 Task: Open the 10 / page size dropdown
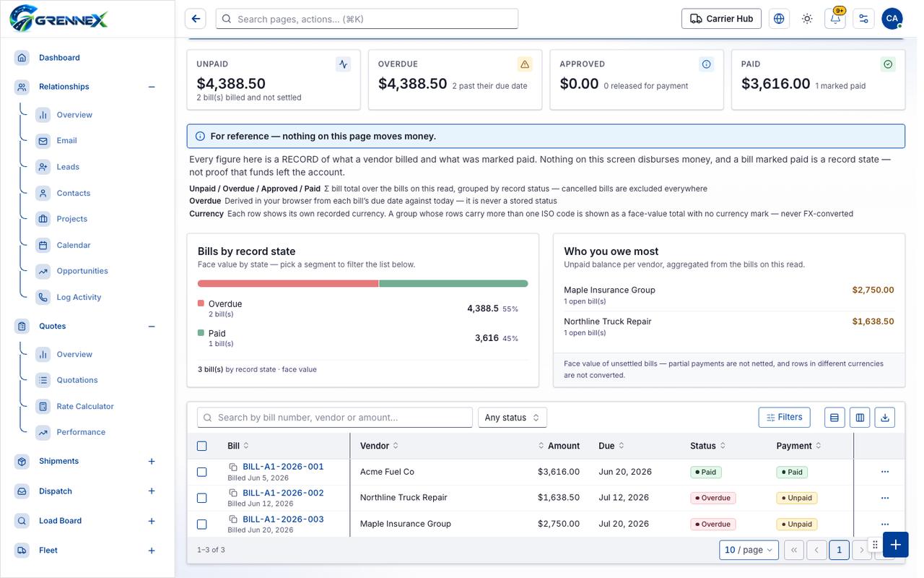point(749,550)
